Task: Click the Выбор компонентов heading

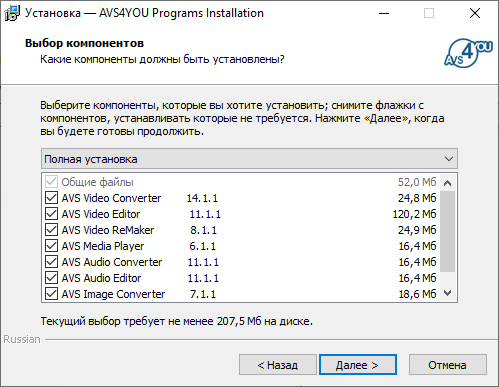Action: pyautogui.click(x=84, y=43)
